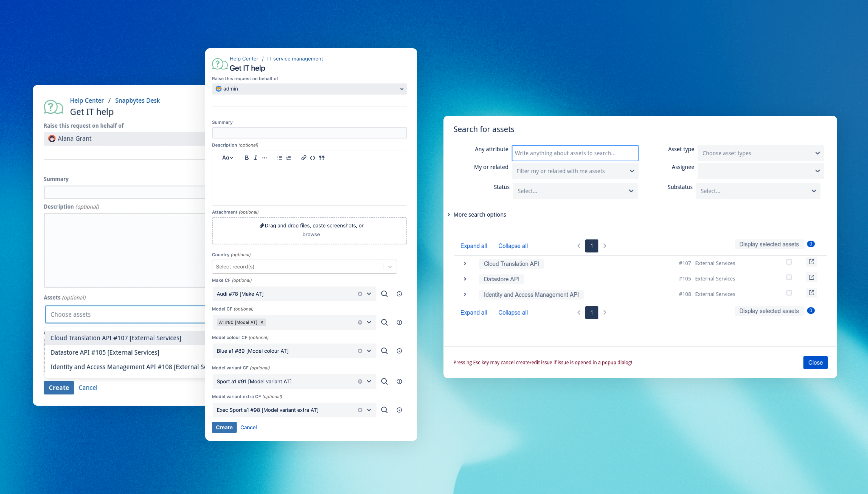Click the quote block icon
The image size is (868, 494).
322,158
